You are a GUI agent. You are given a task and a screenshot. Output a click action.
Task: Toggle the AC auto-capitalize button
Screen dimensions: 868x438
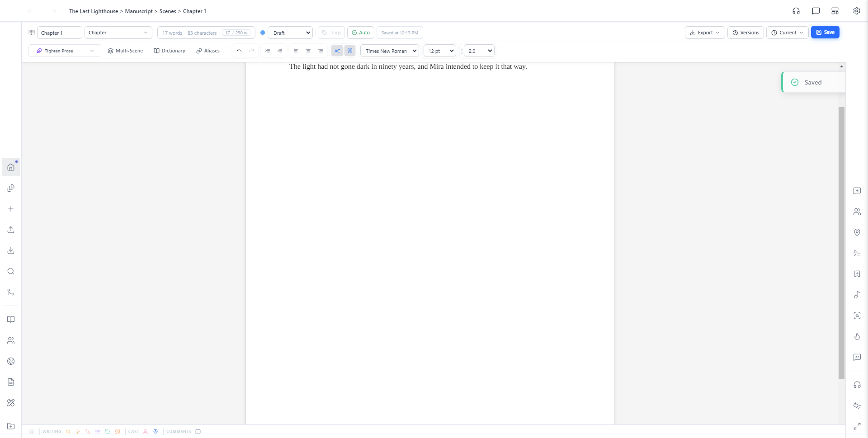(x=337, y=51)
